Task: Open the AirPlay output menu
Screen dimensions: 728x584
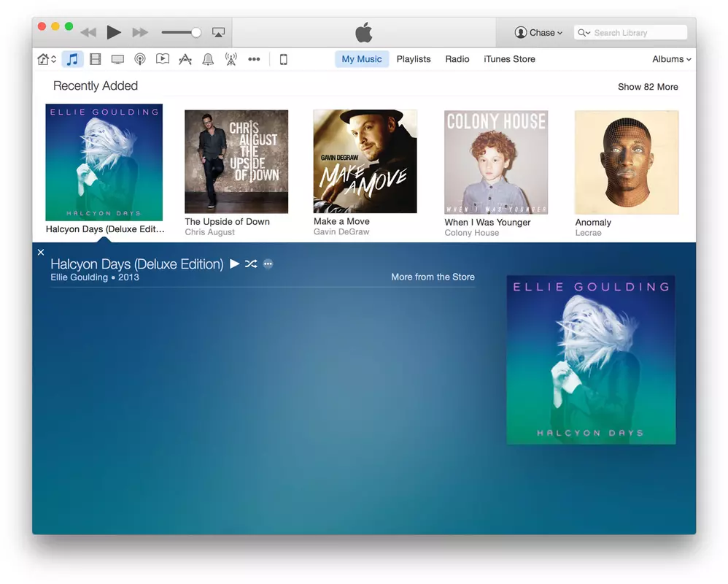Action: tap(218, 33)
